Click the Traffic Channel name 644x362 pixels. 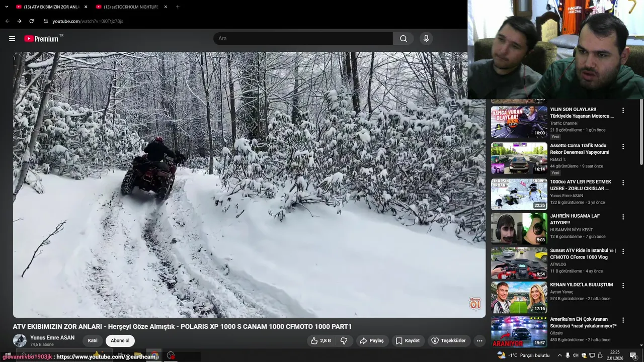(563, 123)
